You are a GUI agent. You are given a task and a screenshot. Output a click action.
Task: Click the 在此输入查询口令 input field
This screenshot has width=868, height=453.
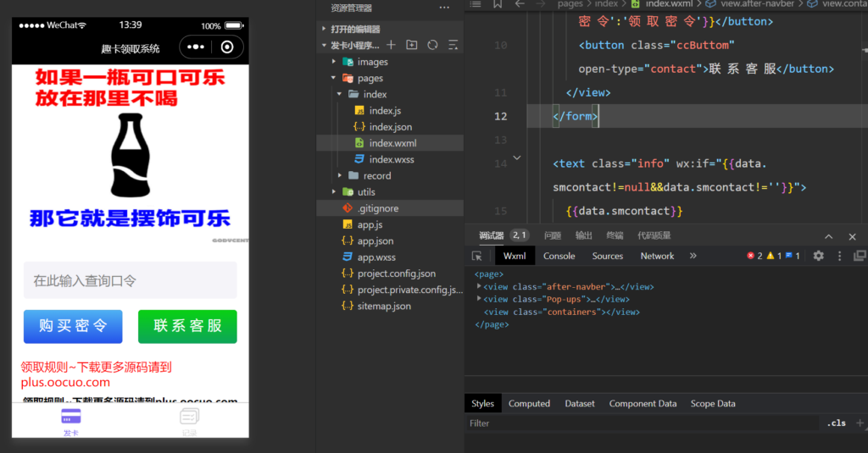[130, 280]
